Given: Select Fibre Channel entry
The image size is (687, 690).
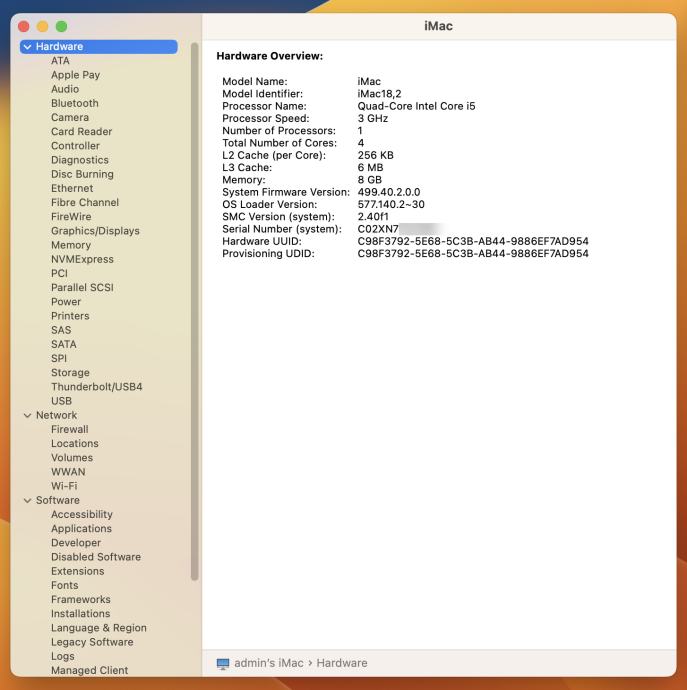Looking at the screenshot, I should [x=85, y=202].
